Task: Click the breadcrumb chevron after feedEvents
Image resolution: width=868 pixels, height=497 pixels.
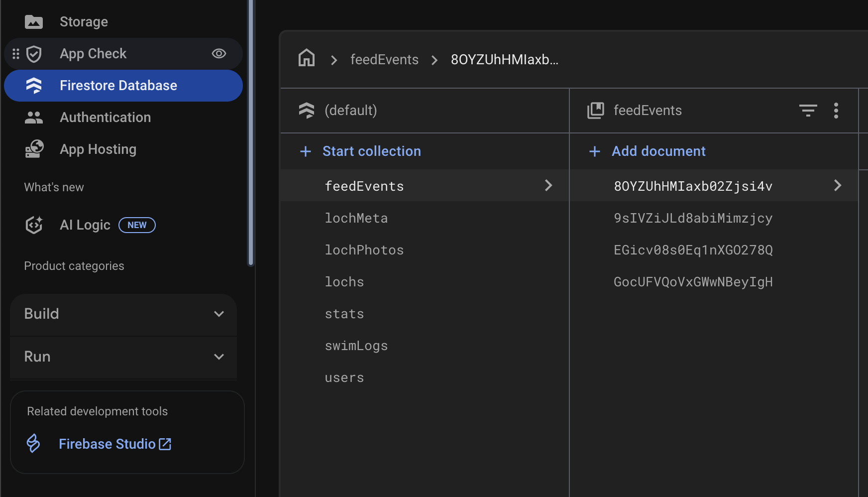Action: click(x=434, y=60)
